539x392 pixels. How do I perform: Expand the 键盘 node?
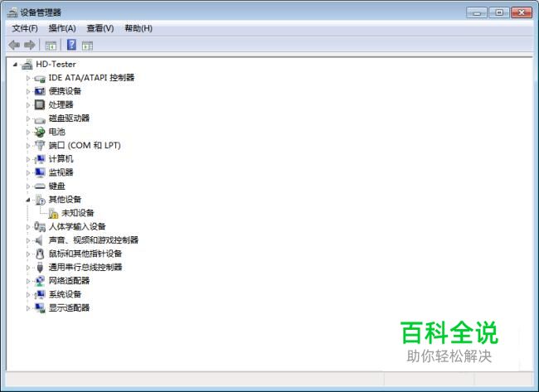(x=28, y=186)
